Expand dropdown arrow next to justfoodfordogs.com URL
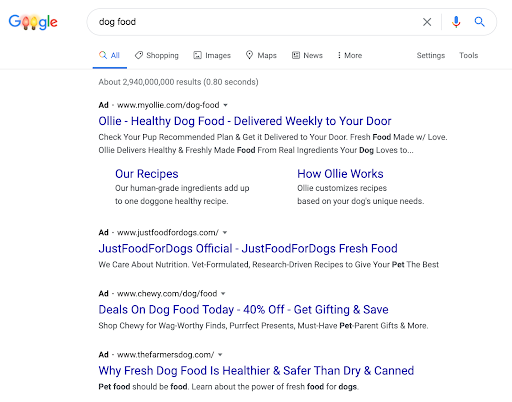Screen dimensions: 512x402 (225, 233)
